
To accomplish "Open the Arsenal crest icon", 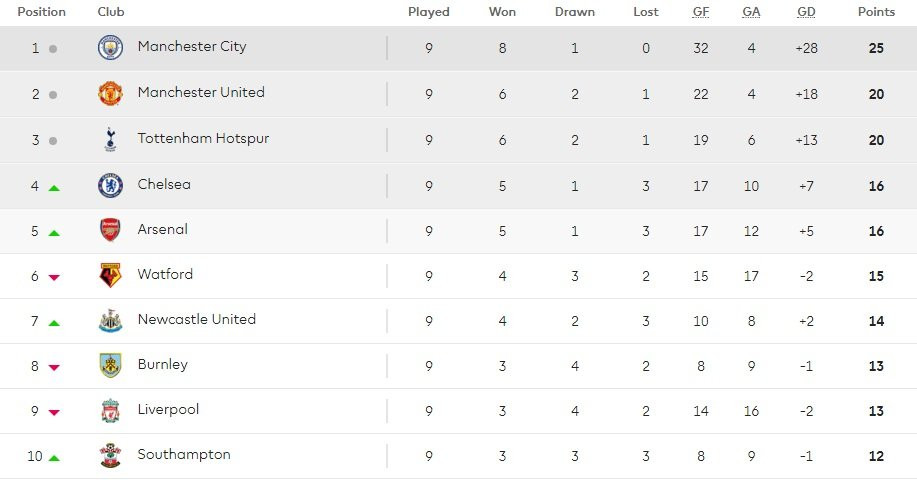I will pos(110,230).
